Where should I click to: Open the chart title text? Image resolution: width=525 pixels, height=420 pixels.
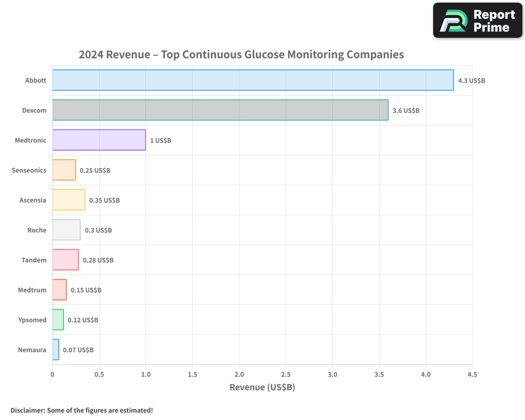coord(241,54)
